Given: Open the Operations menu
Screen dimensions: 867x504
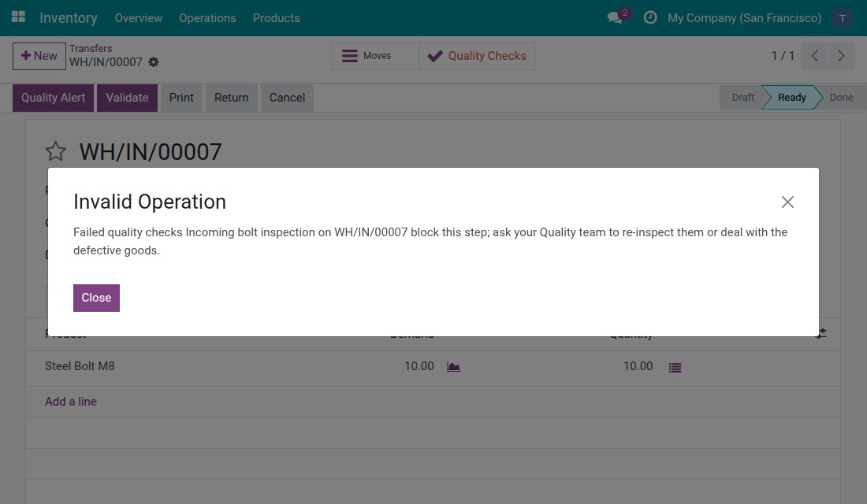Looking at the screenshot, I should 207,18.
